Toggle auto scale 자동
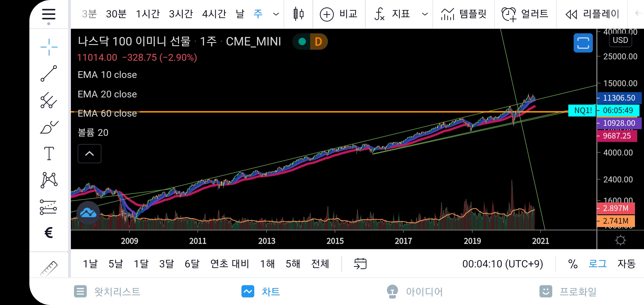 tap(626, 264)
